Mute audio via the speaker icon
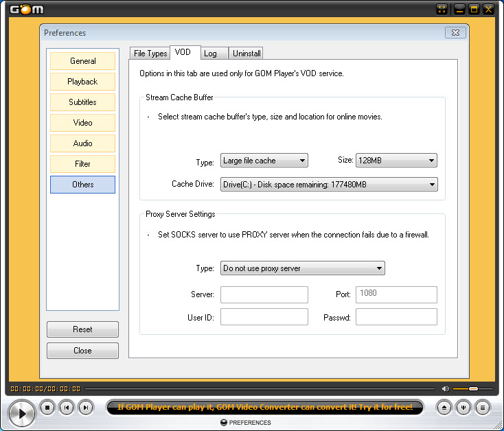 tap(446, 388)
